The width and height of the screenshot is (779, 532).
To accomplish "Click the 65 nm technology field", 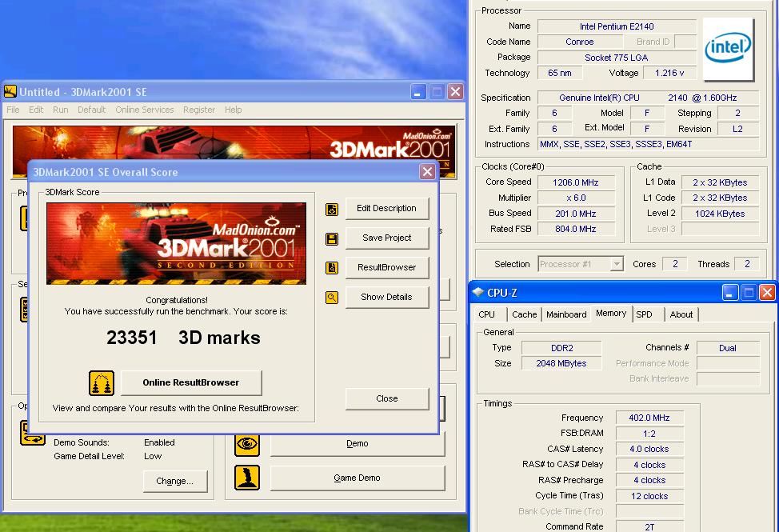I will pos(560,73).
